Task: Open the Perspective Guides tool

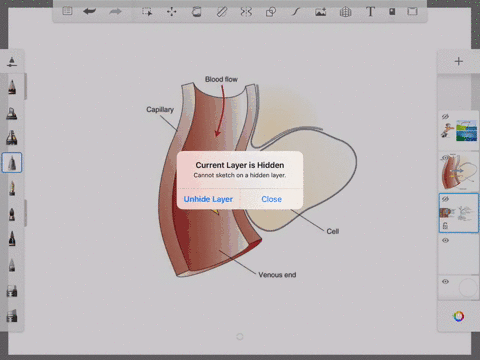Action: (x=345, y=12)
